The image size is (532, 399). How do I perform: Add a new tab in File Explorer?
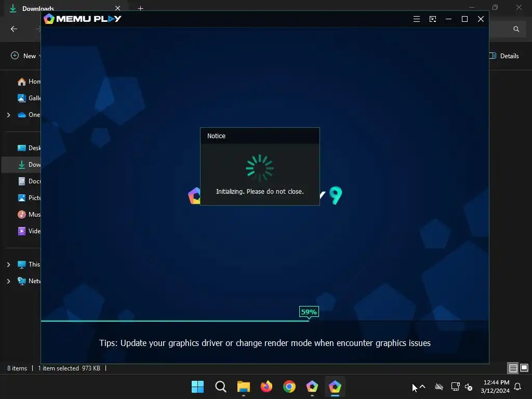[140, 8]
